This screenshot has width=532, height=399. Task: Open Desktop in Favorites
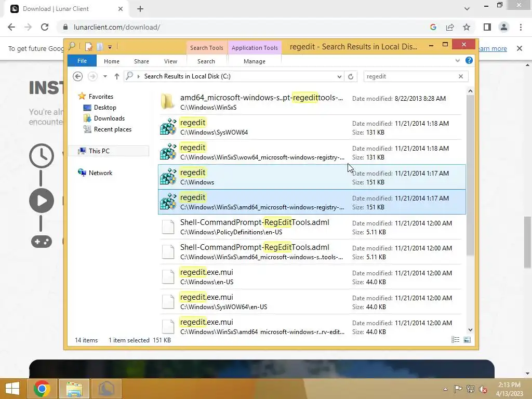pos(105,108)
